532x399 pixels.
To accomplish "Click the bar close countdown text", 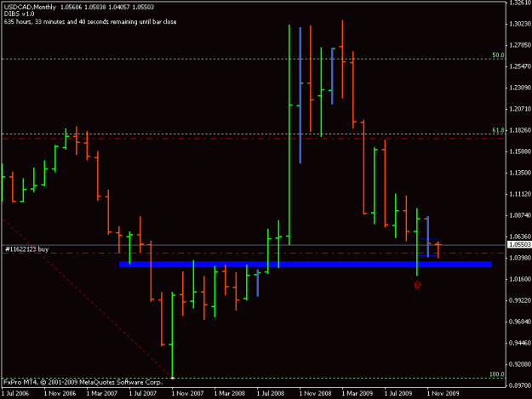I will [90, 22].
